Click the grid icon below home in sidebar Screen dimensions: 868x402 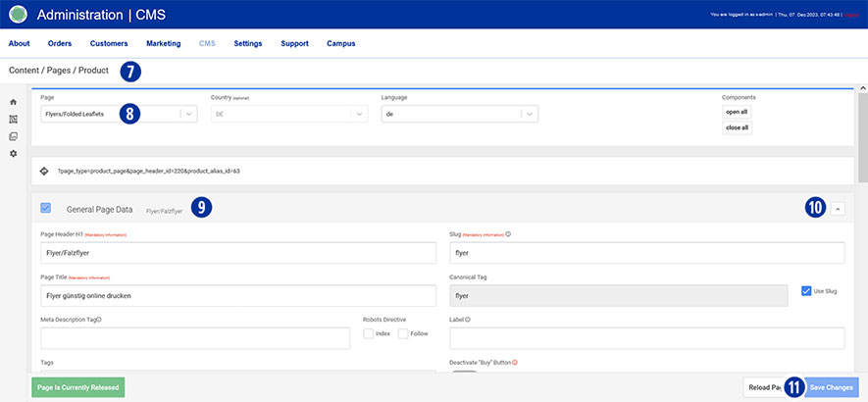13,119
